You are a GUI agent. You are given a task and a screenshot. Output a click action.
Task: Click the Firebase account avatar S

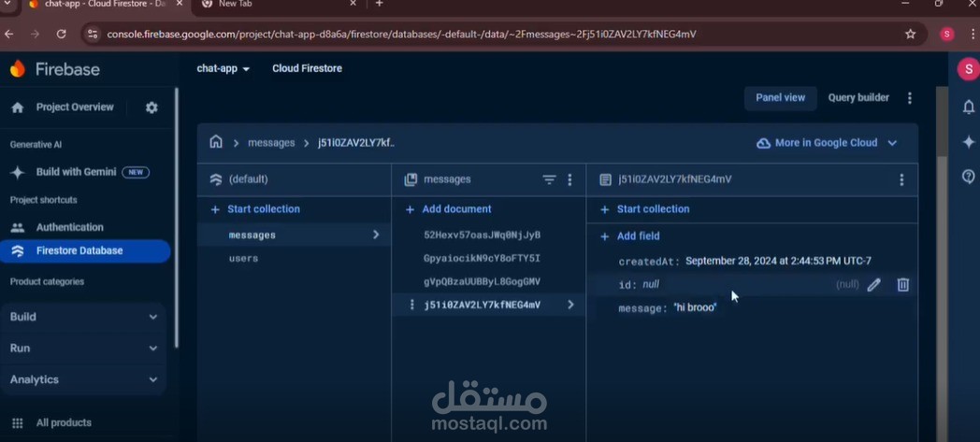[x=969, y=69]
